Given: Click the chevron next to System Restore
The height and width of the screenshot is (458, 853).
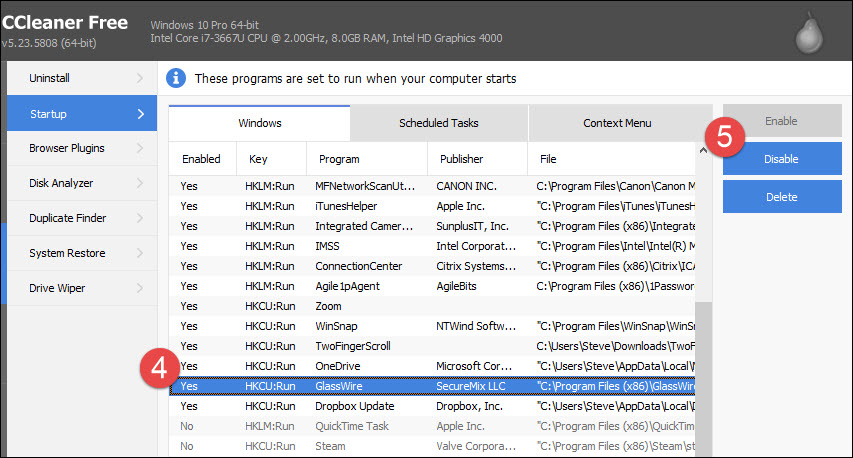Looking at the screenshot, I should [140, 253].
